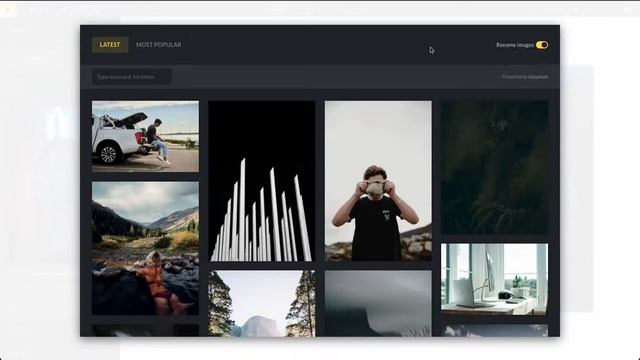Click the keyword search input field

[132, 77]
